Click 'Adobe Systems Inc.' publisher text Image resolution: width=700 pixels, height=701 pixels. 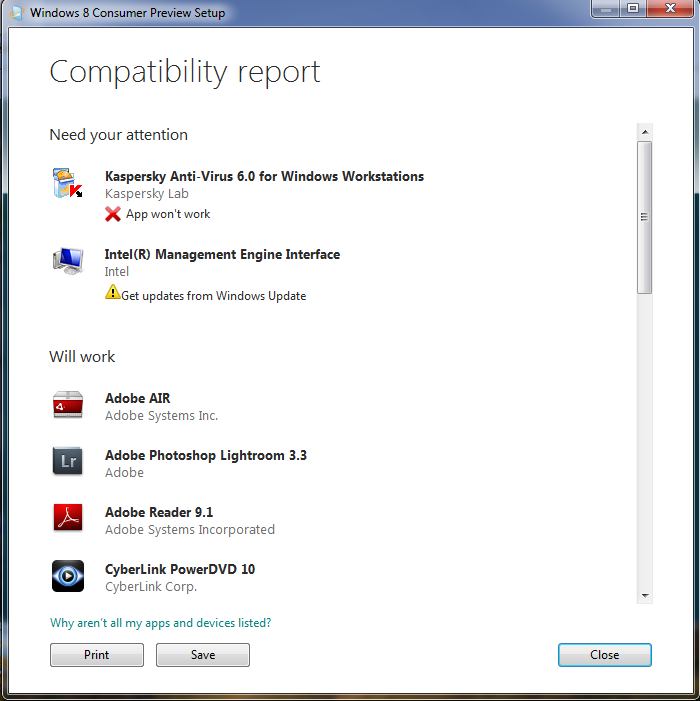pos(161,416)
